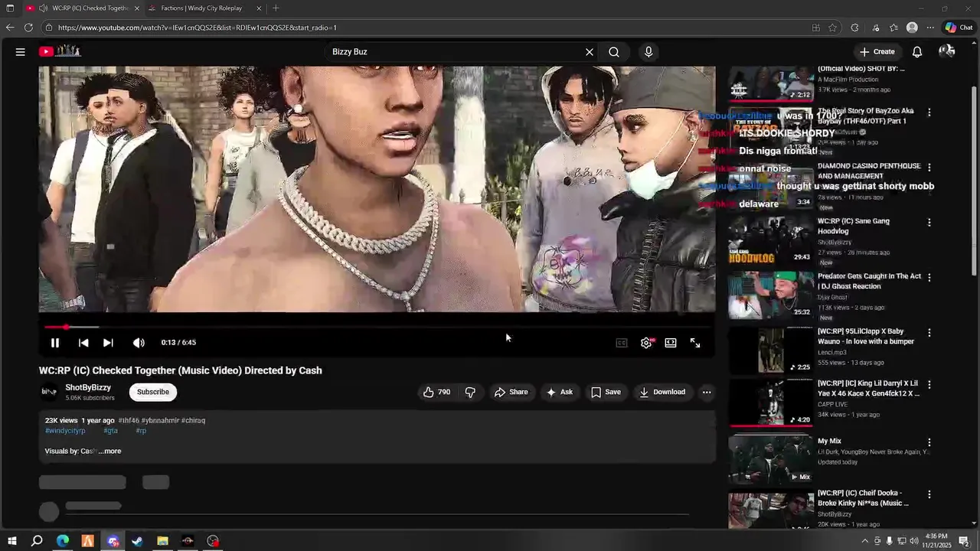Image resolution: width=980 pixels, height=551 pixels.
Task: Click the Ask button
Action: pyautogui.click(x=559, y=392)
